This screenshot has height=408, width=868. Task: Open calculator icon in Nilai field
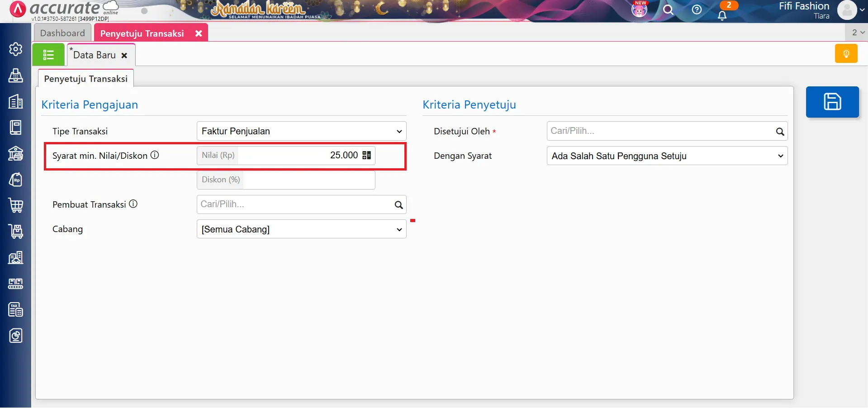(367, 155)
